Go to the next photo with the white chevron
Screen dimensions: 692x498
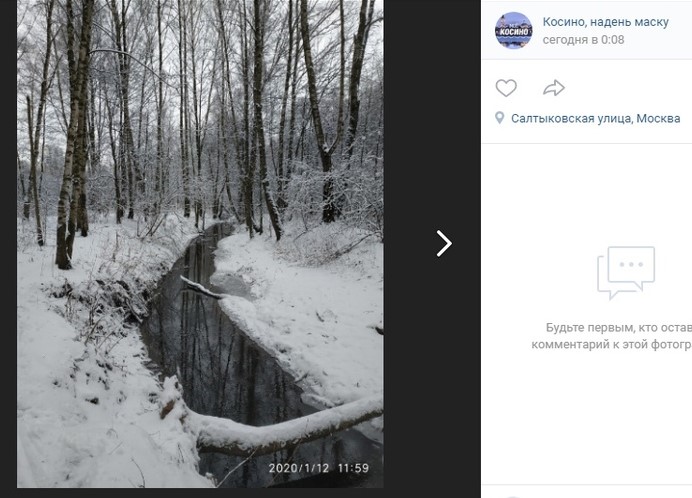point(444,243)
